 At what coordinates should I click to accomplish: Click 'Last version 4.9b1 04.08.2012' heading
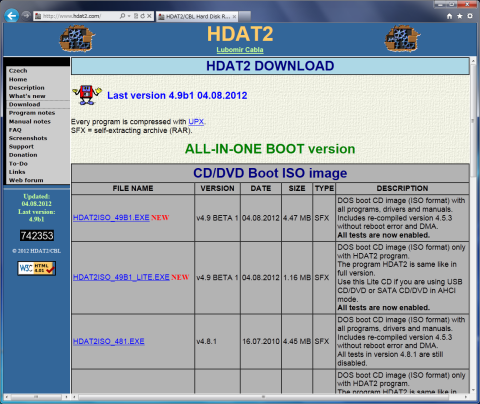[x=177, y=95]
